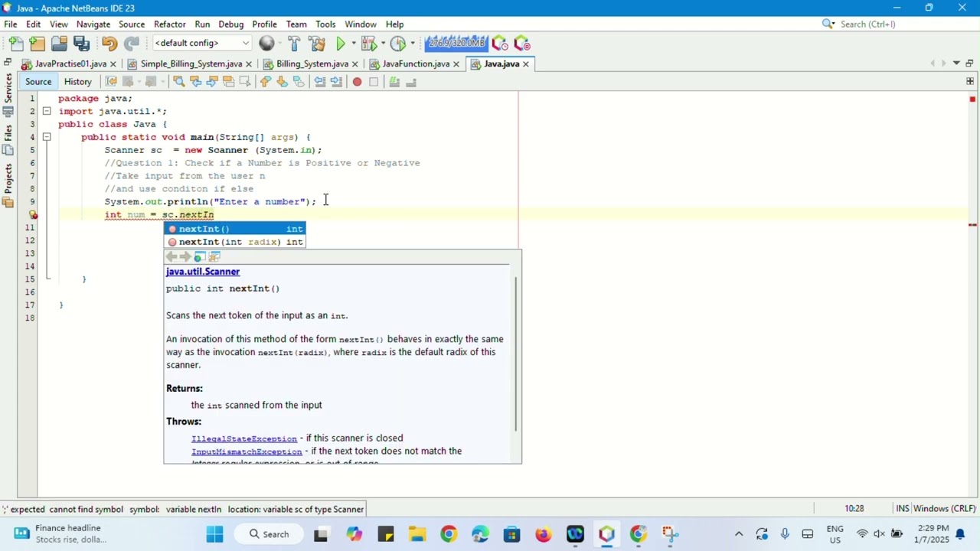Open the editor tabs list dropdown arrow
The width and height of the screenshot is (980, 551).
(956, 64)
